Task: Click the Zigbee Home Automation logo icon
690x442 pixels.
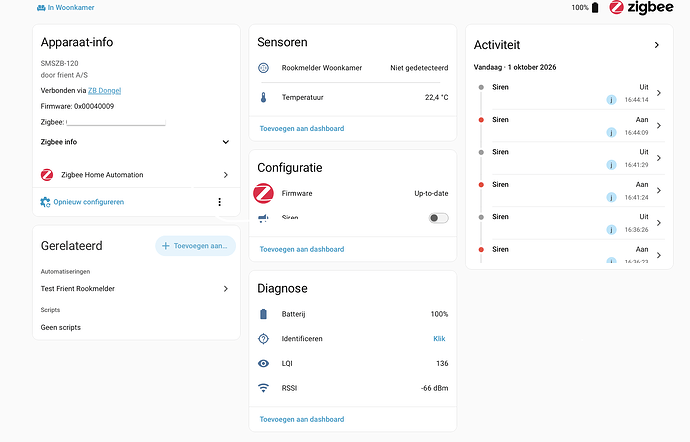Action: 47,175
